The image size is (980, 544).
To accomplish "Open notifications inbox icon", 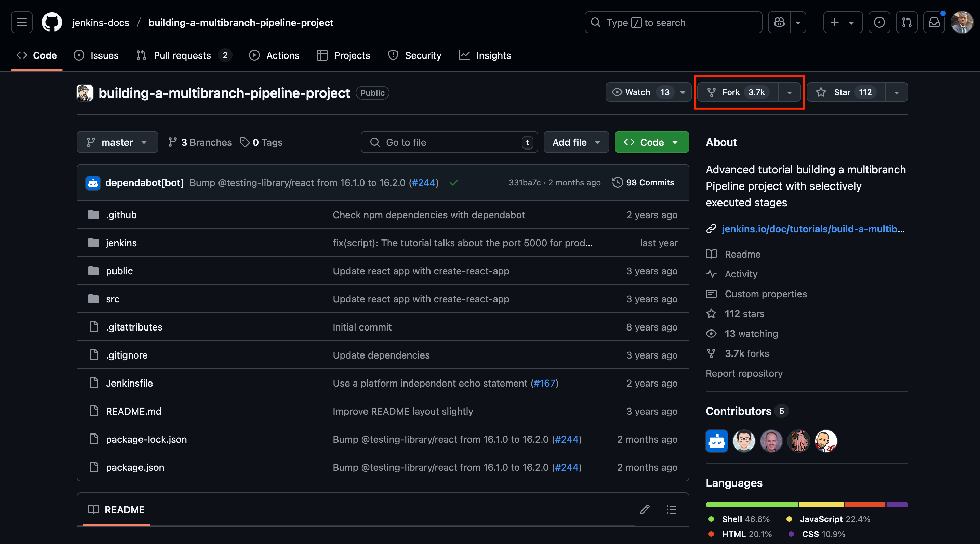I will coord(934,23).
